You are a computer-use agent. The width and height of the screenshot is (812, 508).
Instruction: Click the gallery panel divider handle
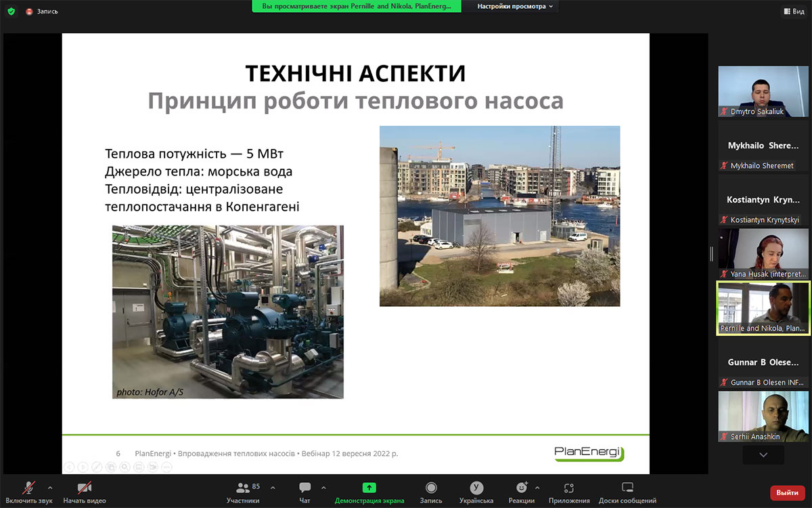pos(711,254)
